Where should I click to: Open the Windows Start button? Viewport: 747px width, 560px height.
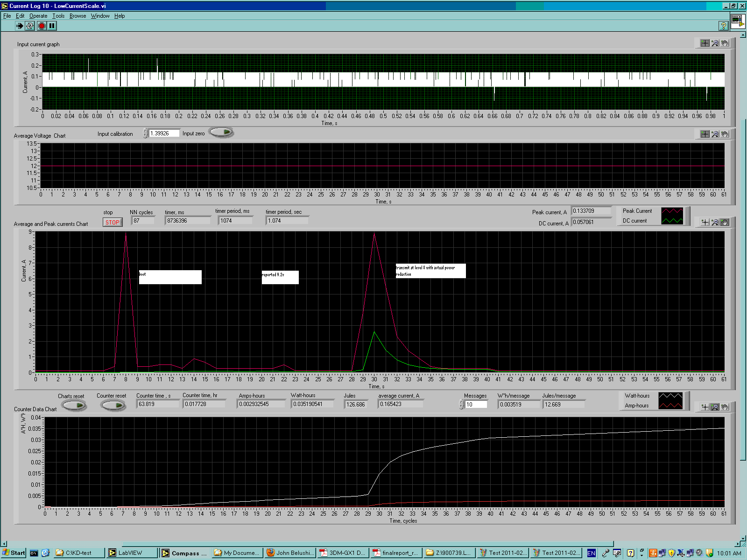[14, 553]
